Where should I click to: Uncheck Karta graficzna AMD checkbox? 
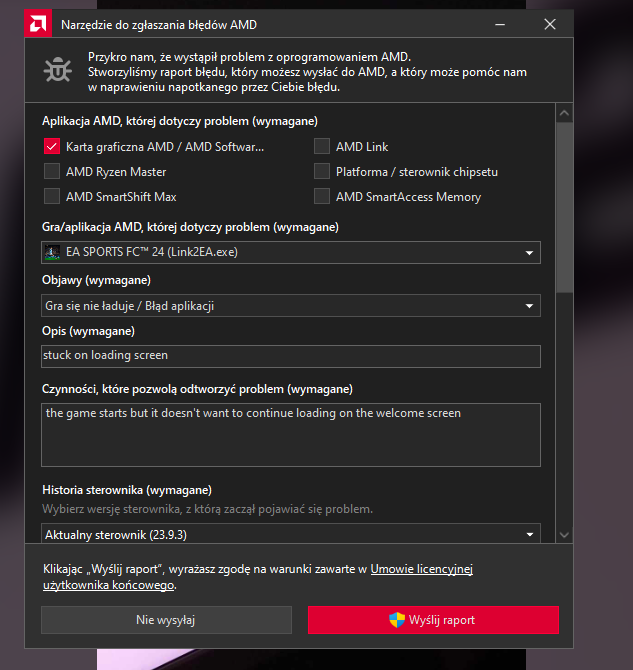[x=52, y=147]
